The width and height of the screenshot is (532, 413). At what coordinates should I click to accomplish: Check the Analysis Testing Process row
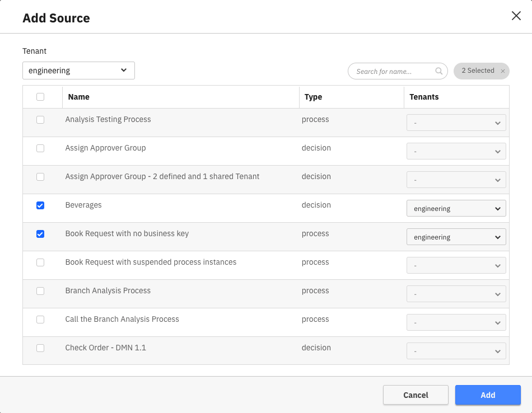coord(40,120)
